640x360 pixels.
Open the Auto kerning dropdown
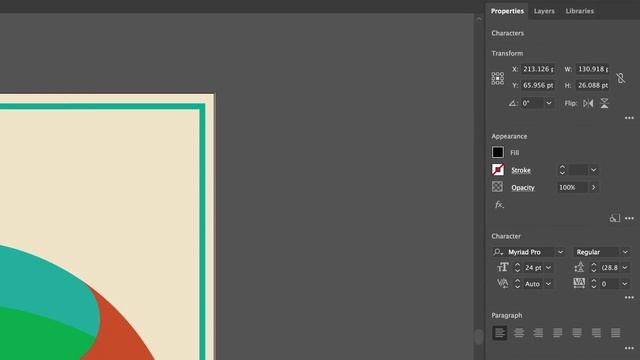coord(549,284)
